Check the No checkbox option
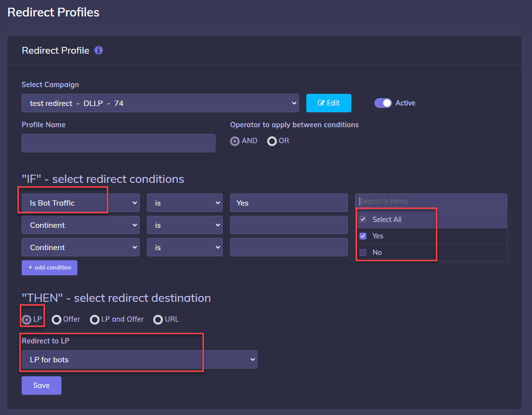This screenshot has width=532, height=415. coord(363,252)
